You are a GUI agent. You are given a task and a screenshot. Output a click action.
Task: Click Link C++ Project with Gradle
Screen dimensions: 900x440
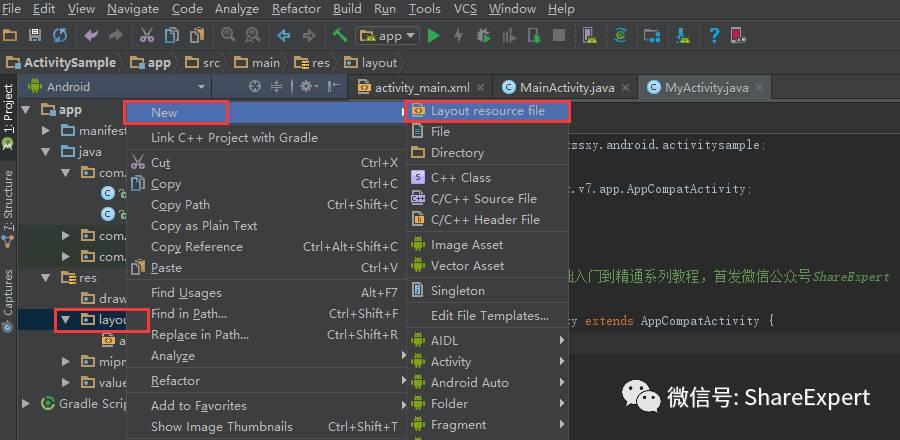(265, 138)
